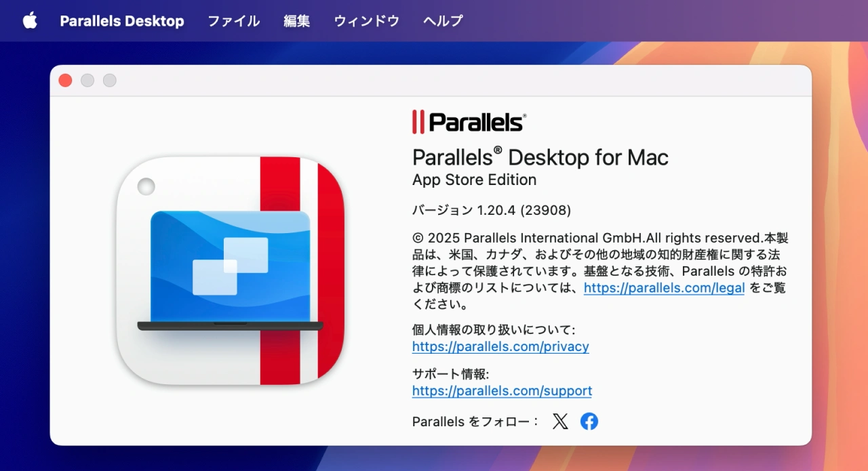
Task: Click the red vertical bars in Parallels logo
Action: (x=419, y=121)
